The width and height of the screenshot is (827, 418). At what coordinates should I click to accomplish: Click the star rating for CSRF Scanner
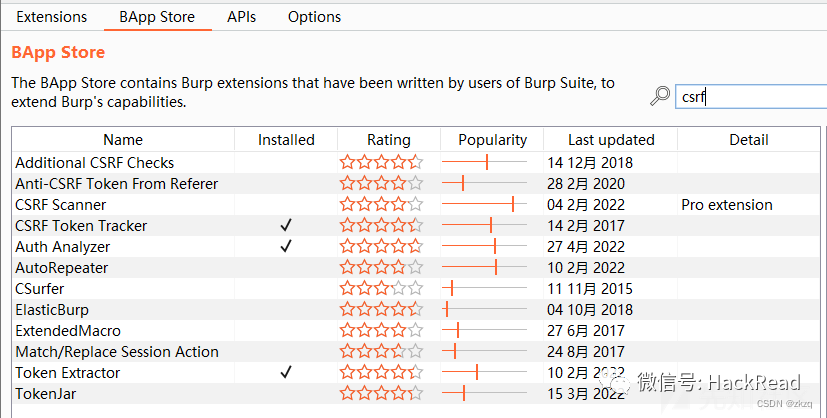(381, 205)
